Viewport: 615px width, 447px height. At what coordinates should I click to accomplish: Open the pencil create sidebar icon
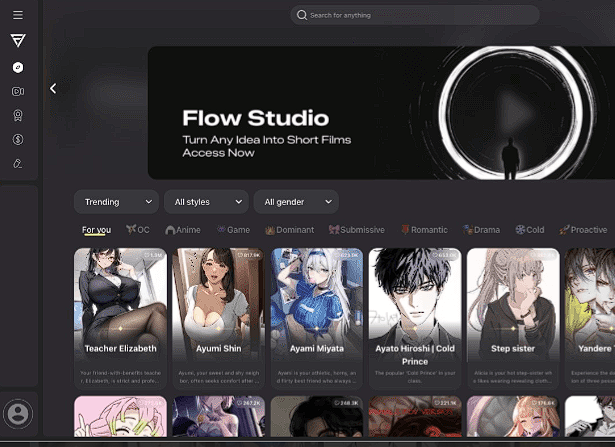18,163
